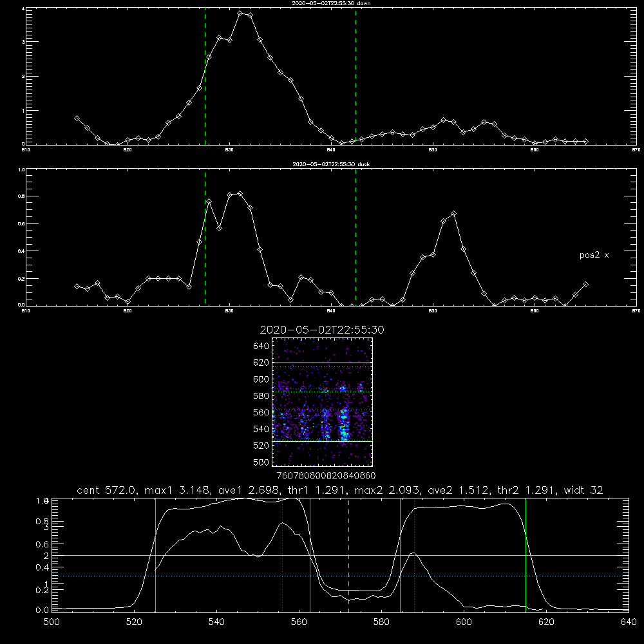Click the left green dashed line in dawn plot
Image resolution: width=644 pixels, height=644 pixels.
[205, 76]
